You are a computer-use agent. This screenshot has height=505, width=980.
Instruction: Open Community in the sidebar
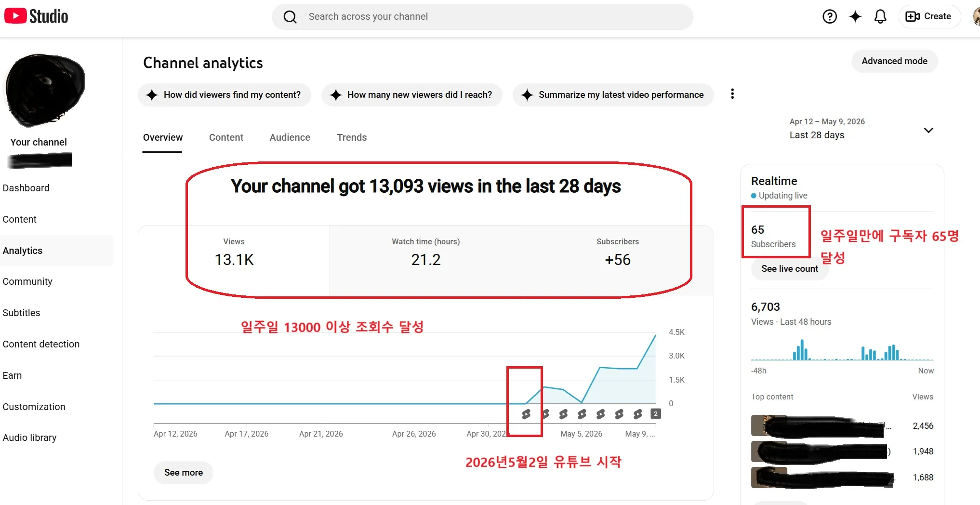click(x=27, y=281)
